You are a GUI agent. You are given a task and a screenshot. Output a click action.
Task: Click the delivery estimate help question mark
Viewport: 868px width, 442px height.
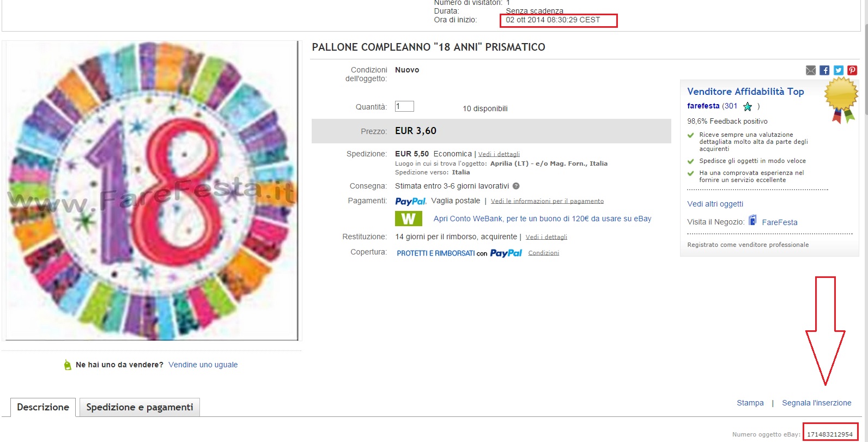point(516,186)
